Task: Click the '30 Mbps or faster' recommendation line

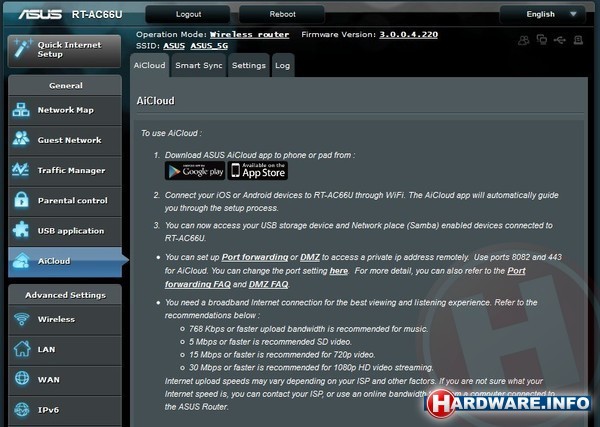Action: tap(311, 367)
